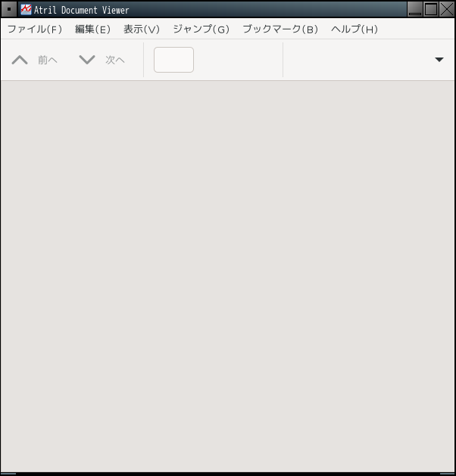The width and height of the screenshot is (456, 476).
Task: Click blank toolbar space left of overflow arrow
Action: coord(358,60)
